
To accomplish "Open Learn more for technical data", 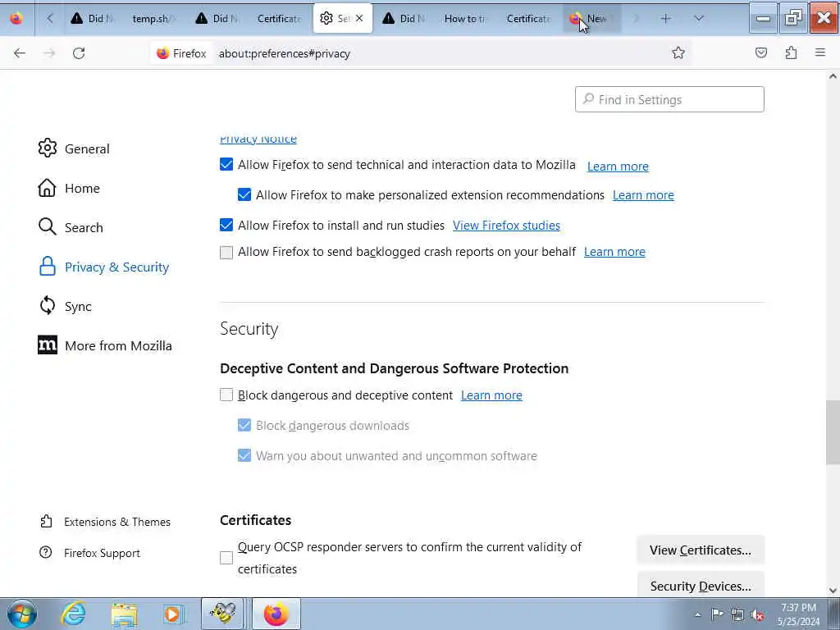I will [618, 167].
